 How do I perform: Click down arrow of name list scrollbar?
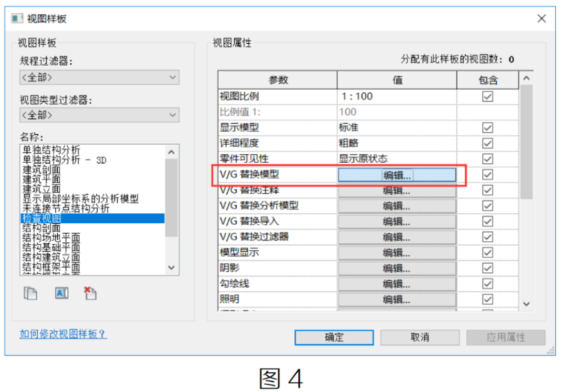(171, 268)
